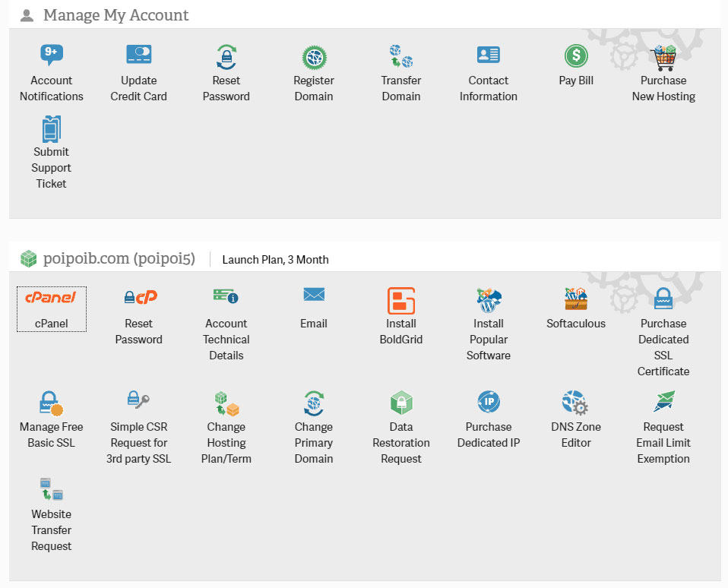The height and width of the screenshot is (588, 728).
Task: Click the "Install BoldGrid" text link
Action: 401,331
